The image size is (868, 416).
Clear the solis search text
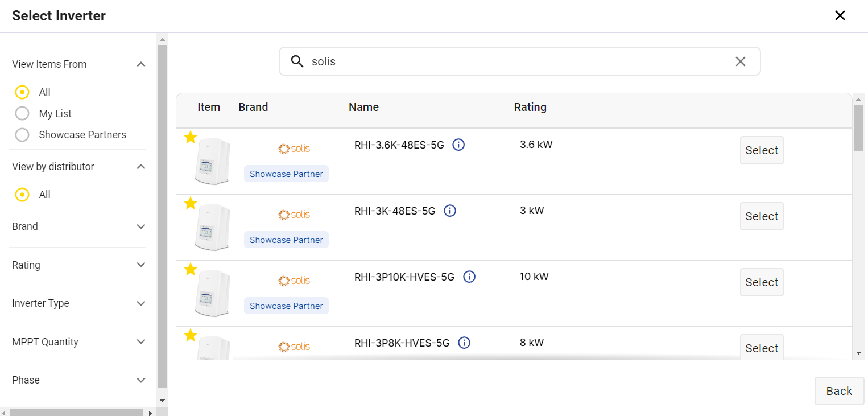tap(740, 61)
